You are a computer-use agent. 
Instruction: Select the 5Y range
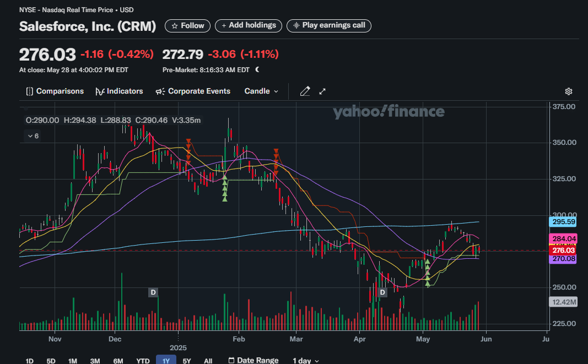coord(187,361)
